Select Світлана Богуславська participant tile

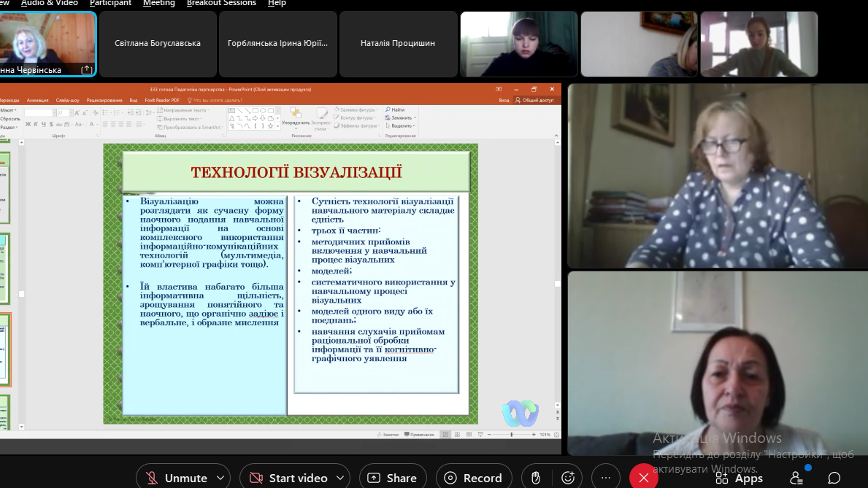[x=158, y=44]
